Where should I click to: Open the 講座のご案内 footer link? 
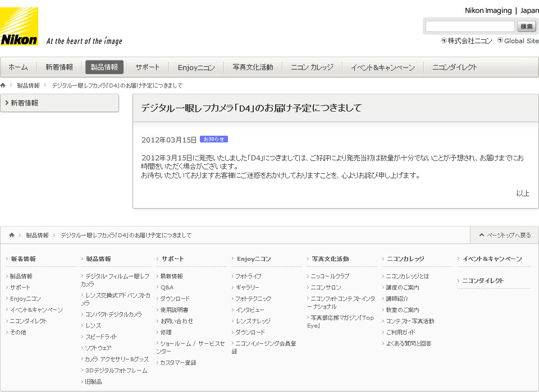tap(403, 288)
